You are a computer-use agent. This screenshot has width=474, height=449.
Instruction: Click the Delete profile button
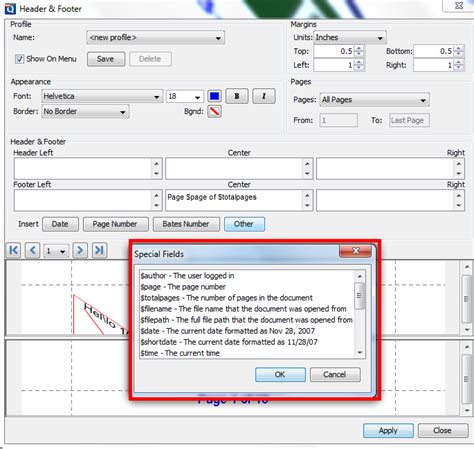[x=150, y=59]
